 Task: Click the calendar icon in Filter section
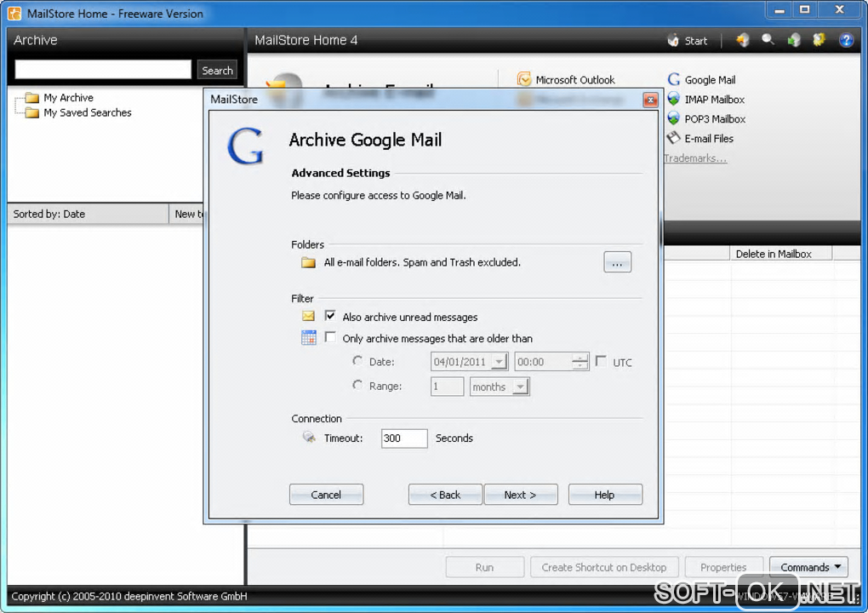(308, 337)
